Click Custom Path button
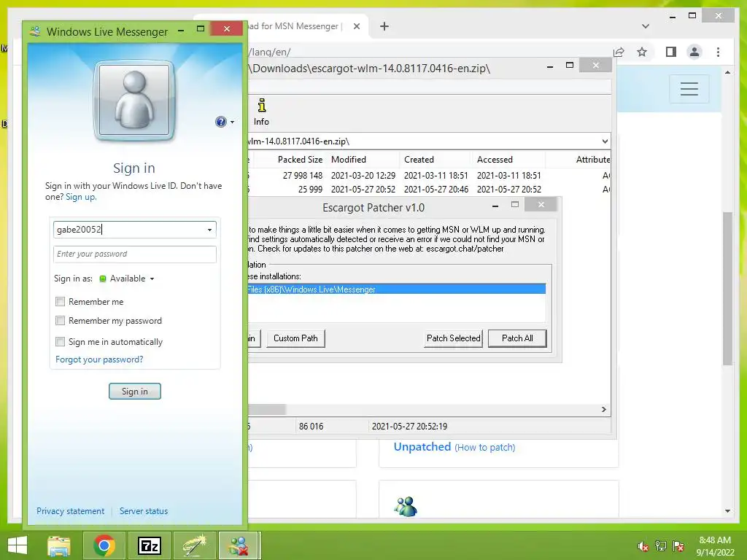747x560 pixels. point(295,338)
